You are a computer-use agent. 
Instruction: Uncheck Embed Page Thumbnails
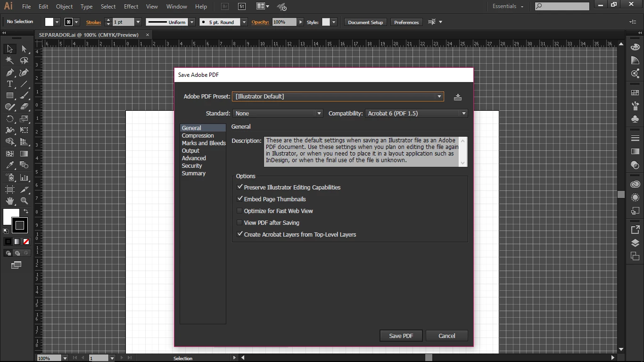click(x=240, y=199)
